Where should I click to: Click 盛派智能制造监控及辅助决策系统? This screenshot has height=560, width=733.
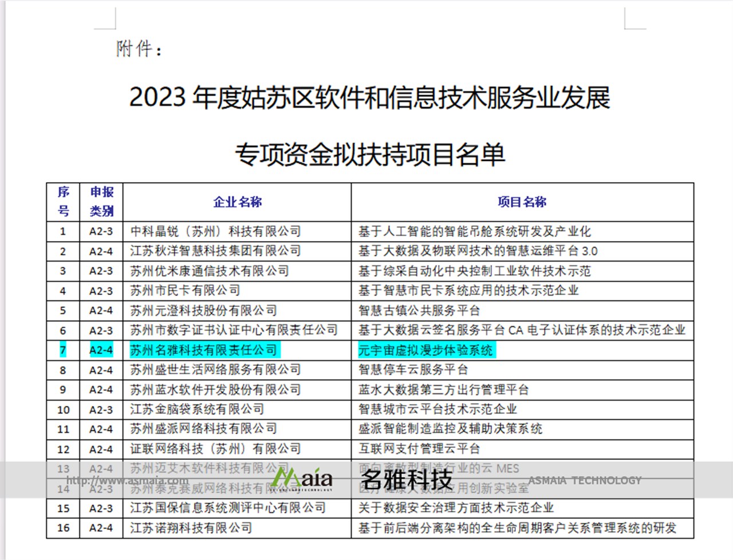coord(450,429)
